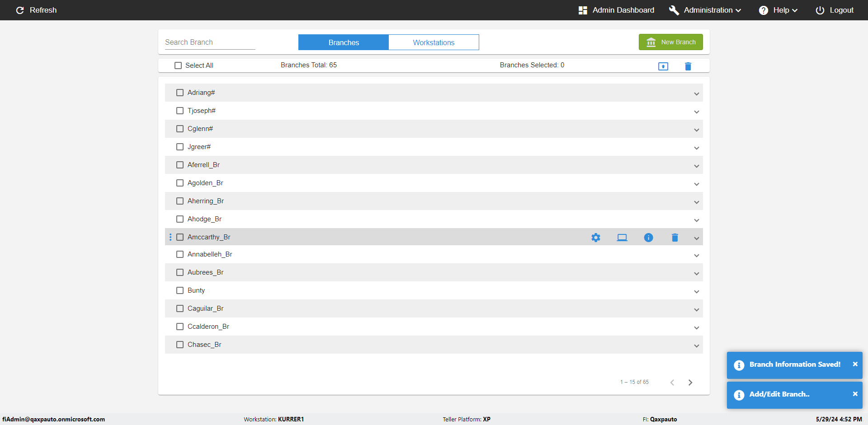Expand the Tjoseph# row chevron
This screenshot has height=425, width=868.
(697, 112)
